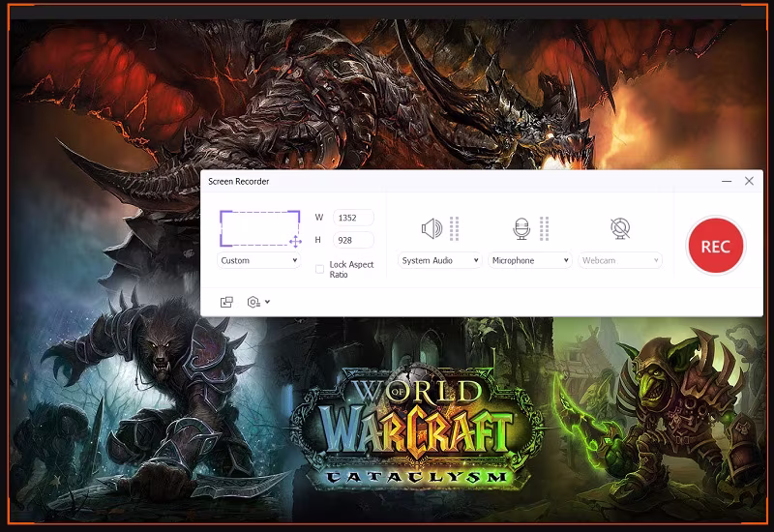Screen dimensions: 774x532
Task: Open the System Audio source dropdown
Action: 439,260
